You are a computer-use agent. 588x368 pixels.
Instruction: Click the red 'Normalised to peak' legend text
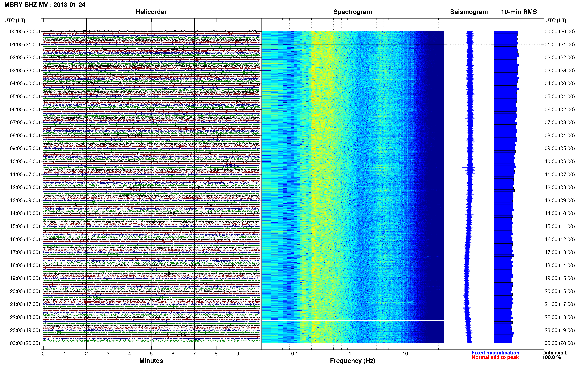pos(495,358)
